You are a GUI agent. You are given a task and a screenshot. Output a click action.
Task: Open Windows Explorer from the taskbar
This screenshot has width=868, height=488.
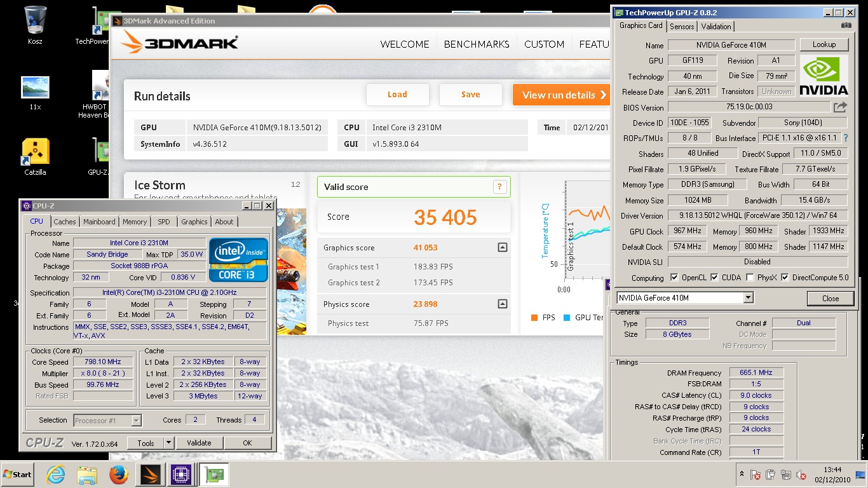click(x=86, y=475)
